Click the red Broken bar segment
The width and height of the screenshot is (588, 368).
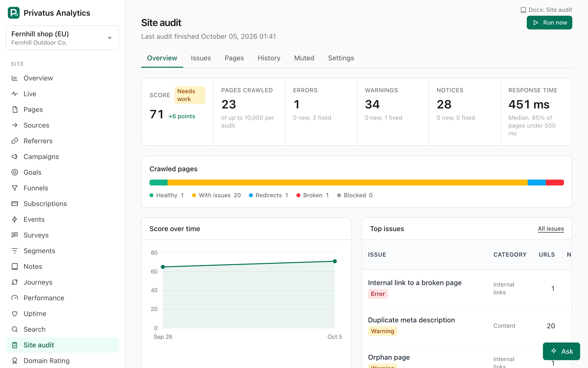[555, 183]
